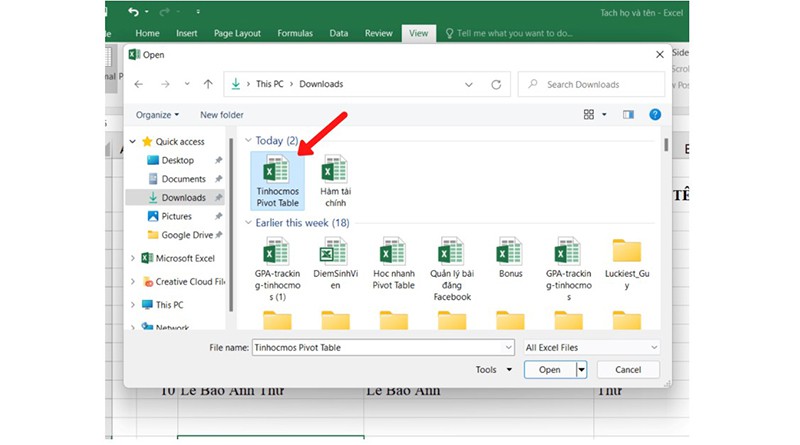Open the File name history dropdown
Image resolution: width=800 pixels, height=445 pixels.
[x=508, y=348]
